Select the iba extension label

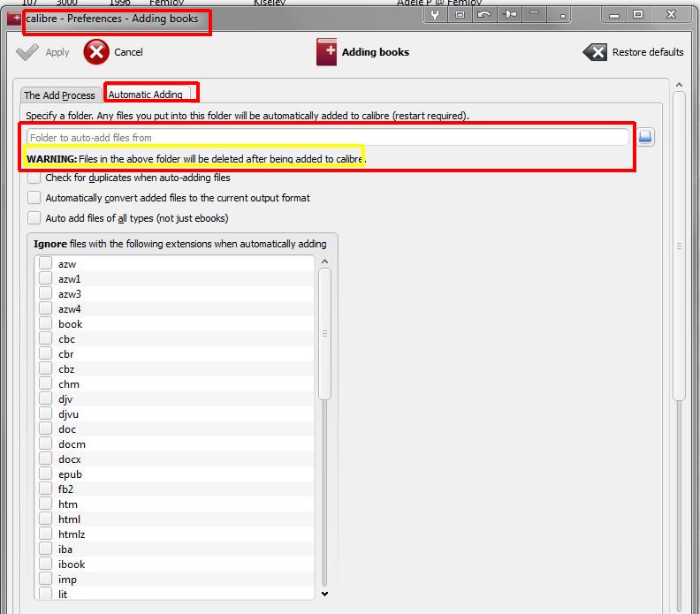pyautogui.click(x=65, y=550)
